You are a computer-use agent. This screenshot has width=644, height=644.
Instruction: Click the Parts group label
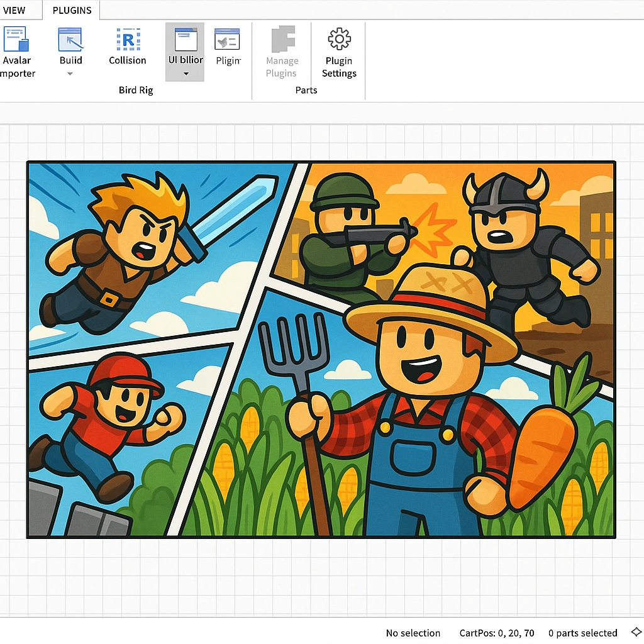306,90
